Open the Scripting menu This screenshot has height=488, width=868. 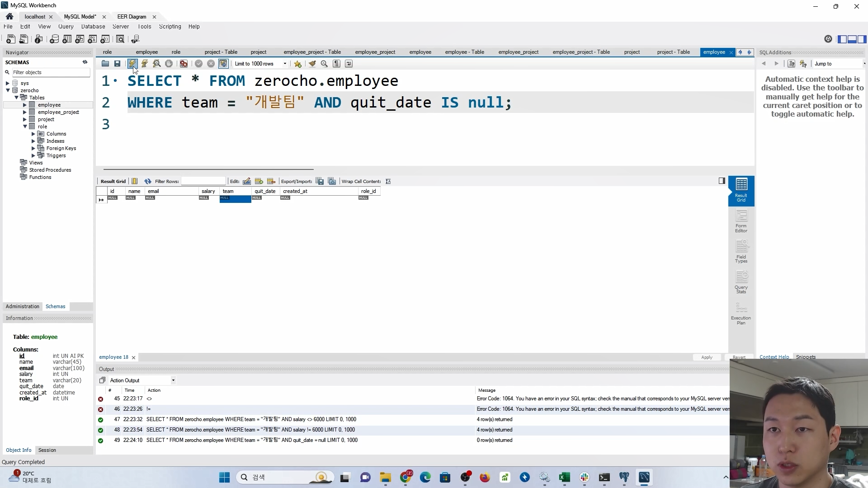click(170, 27)
